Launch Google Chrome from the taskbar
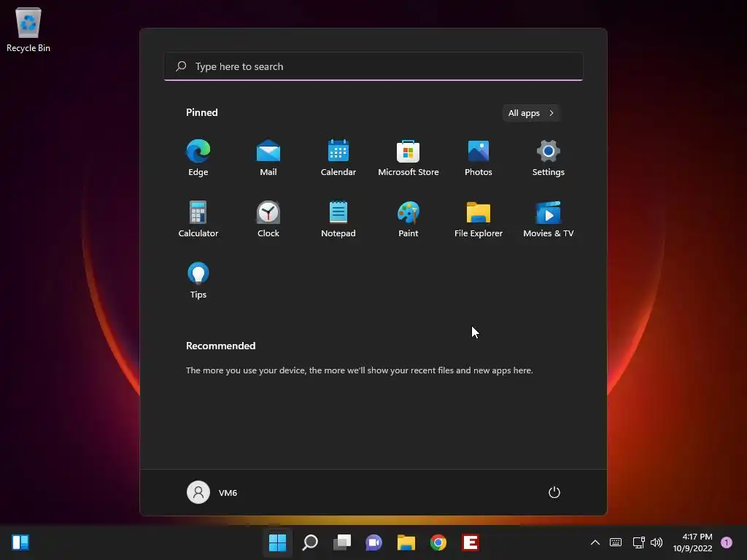 click(x=438, y=542)
